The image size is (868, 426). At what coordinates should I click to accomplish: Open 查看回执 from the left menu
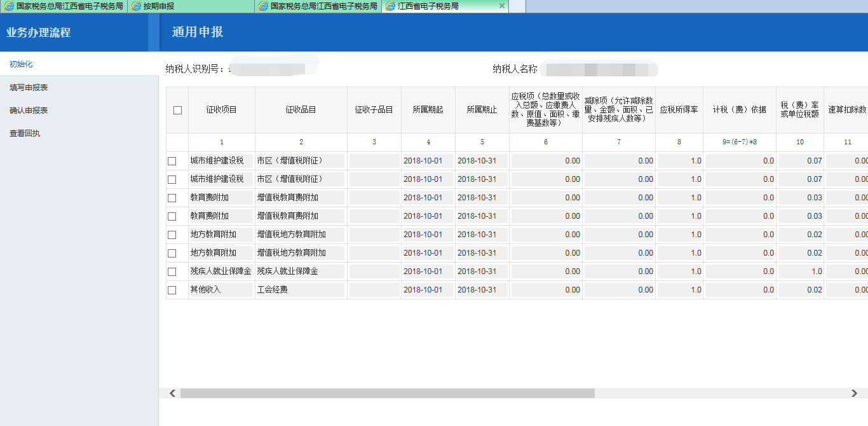coord(24,133)
